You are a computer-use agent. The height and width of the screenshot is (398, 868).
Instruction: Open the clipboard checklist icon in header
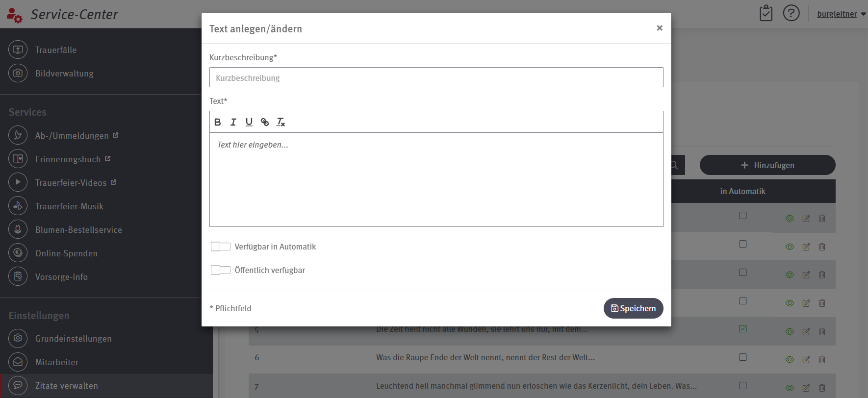coord(766,13)
